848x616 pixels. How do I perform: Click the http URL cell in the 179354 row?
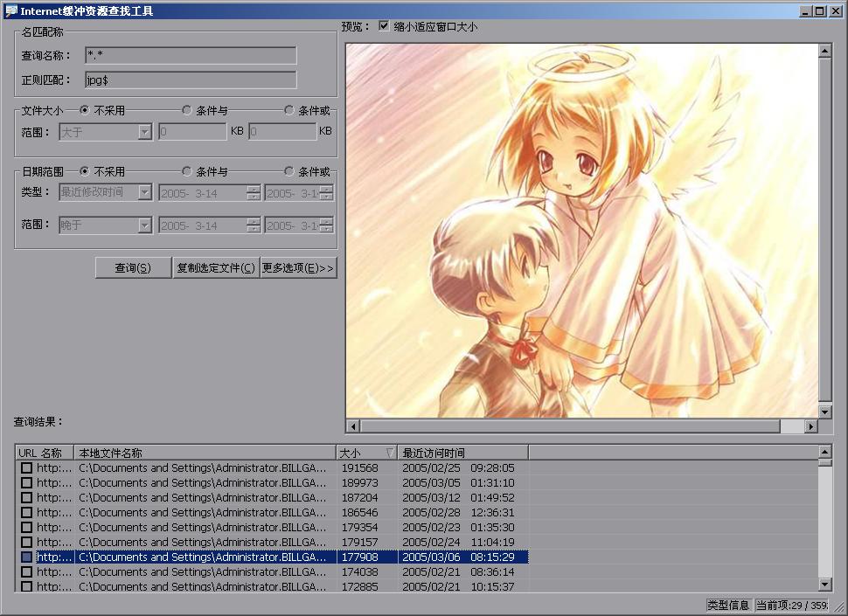54,528
